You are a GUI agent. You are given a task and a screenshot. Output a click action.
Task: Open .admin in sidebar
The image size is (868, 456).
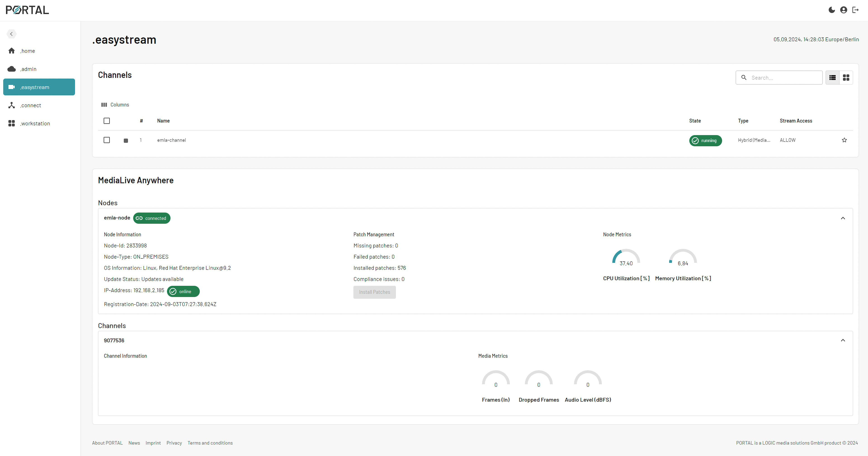pos(28,69)
